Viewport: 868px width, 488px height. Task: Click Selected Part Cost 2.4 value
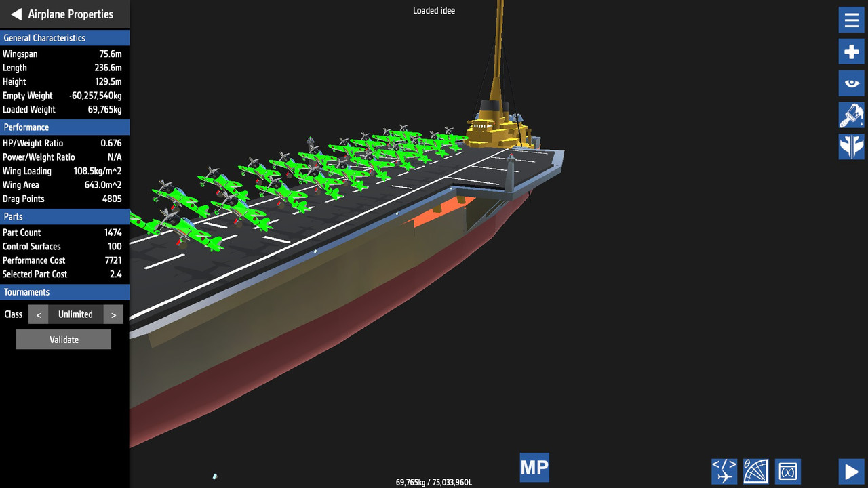click(x=116, y=274)
